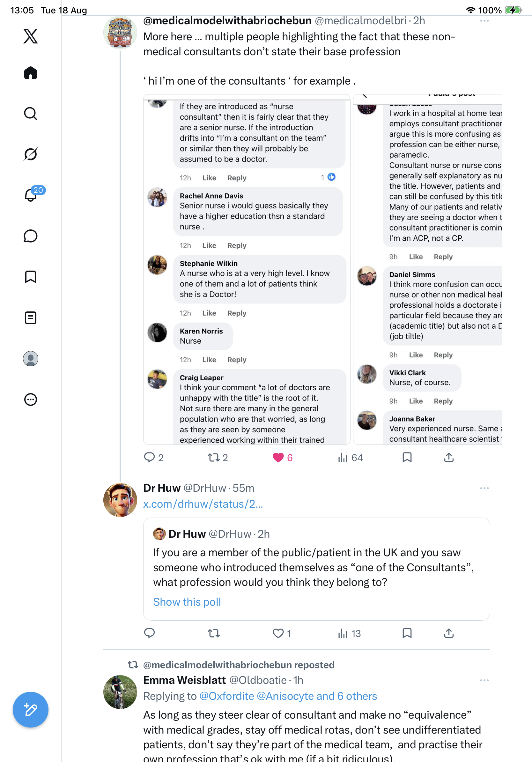The height and width of the screenshot is (762, 532).
Task: Open the sidebar Bookmarks icon
Action: 31,277
